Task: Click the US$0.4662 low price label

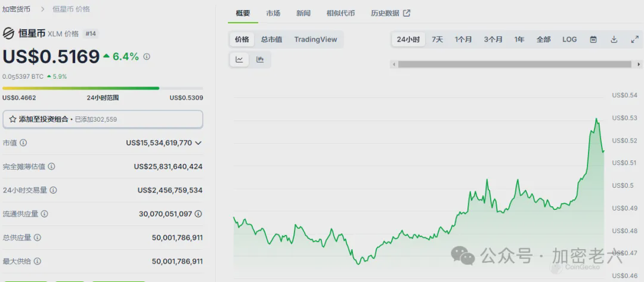Action: tap(19, 98)
